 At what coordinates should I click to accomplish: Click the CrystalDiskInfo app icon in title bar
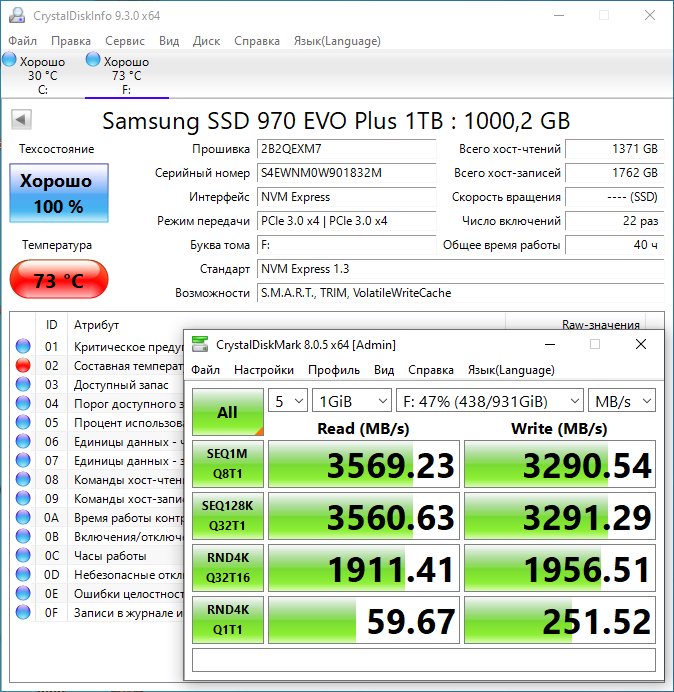point(17,15)
